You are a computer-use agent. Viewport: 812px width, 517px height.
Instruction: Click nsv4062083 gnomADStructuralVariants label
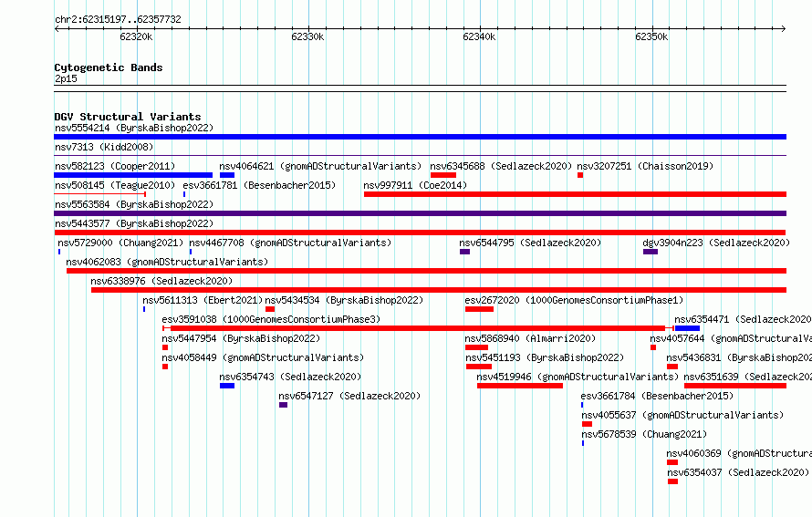(x=167, y=262)
